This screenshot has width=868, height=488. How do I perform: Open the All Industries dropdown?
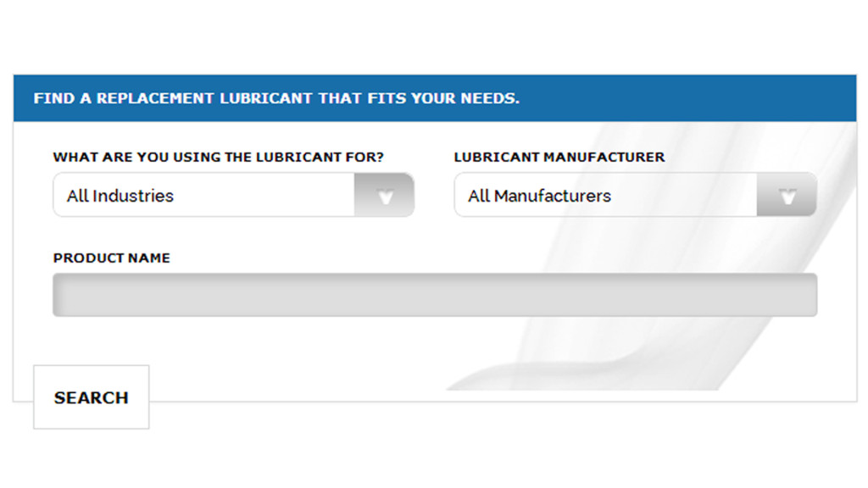point(233,196)
